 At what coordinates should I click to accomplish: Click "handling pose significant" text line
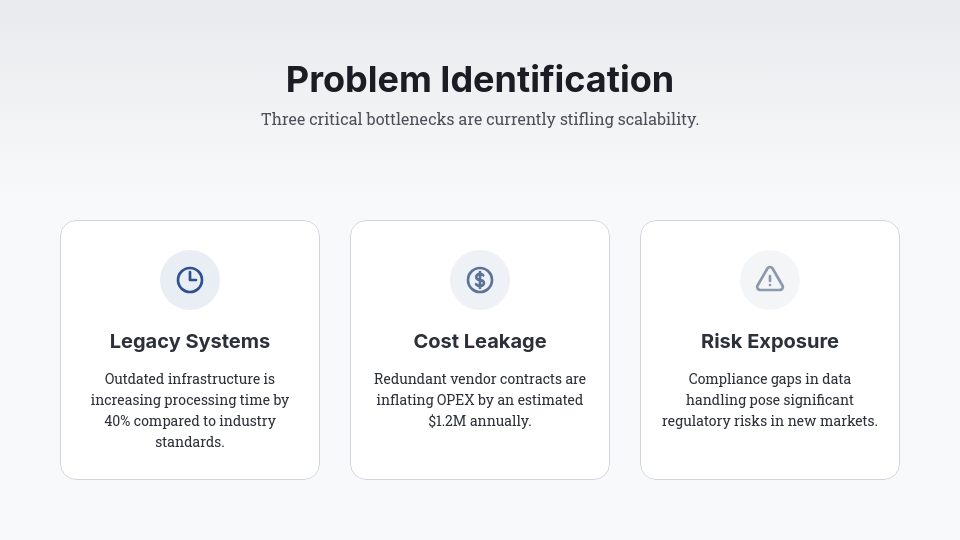coord(770,400)
